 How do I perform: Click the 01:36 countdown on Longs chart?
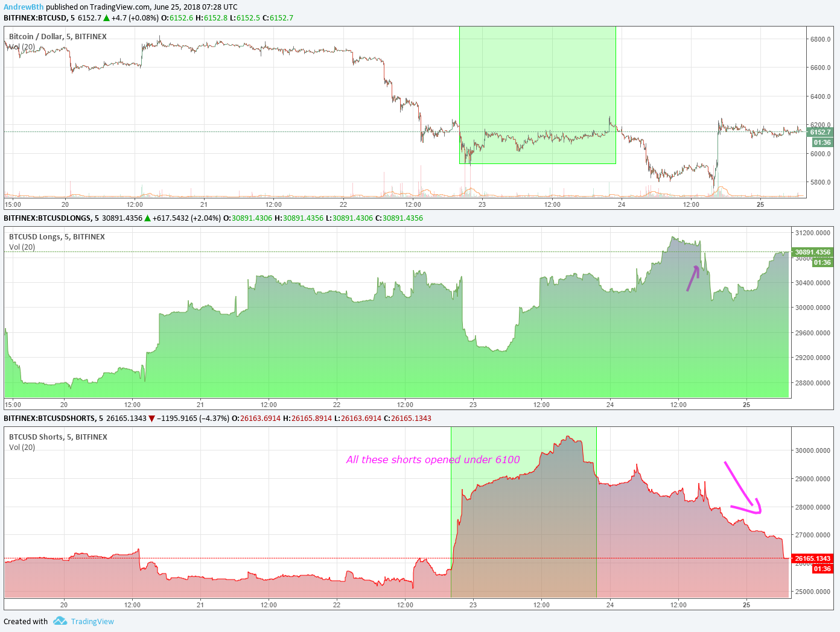(822, 262)
